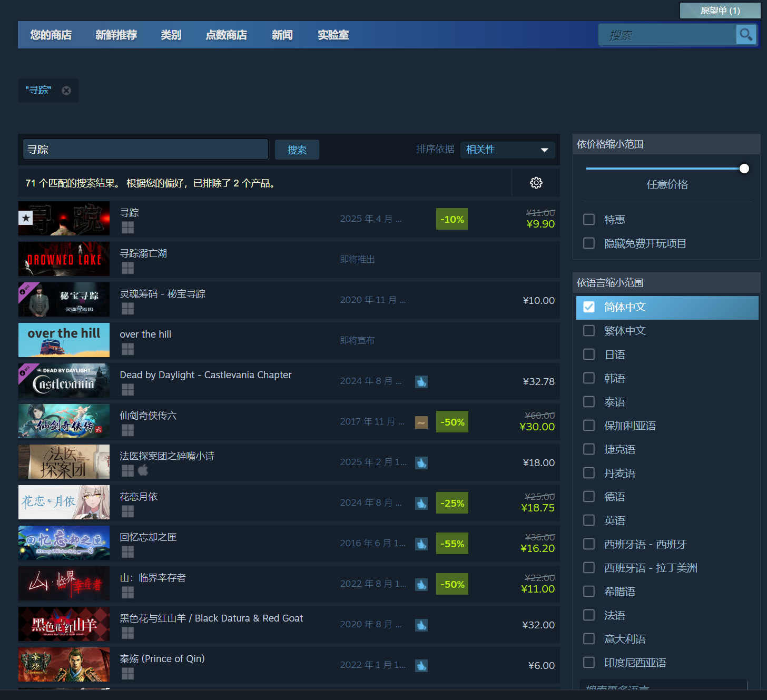Viewport: 767px width, 700px height.
Task: Click the price range slider handle
Action: coord(744,169)
